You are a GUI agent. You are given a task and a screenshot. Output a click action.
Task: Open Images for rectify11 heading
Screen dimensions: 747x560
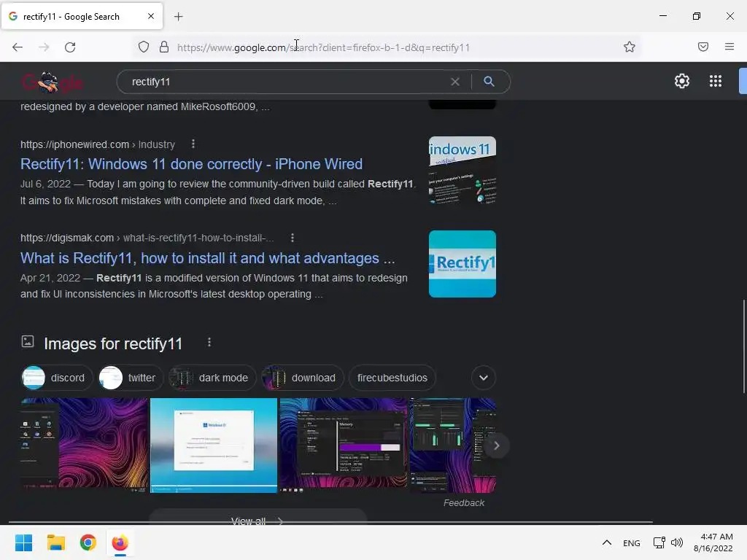113,343
